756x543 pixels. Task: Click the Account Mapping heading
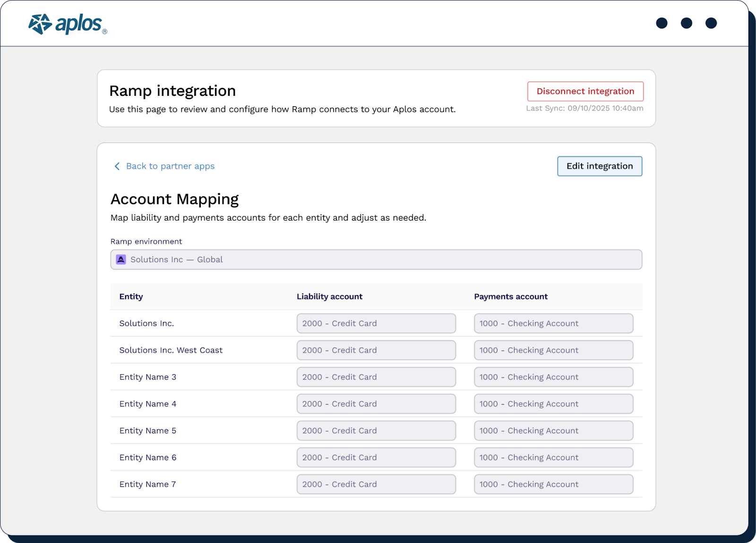pos(174,199)
